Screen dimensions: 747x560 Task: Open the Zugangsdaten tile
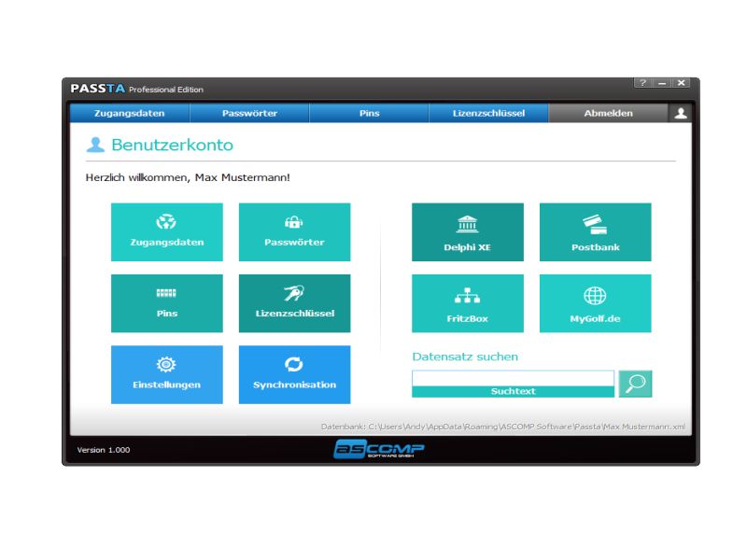point(167,231)
